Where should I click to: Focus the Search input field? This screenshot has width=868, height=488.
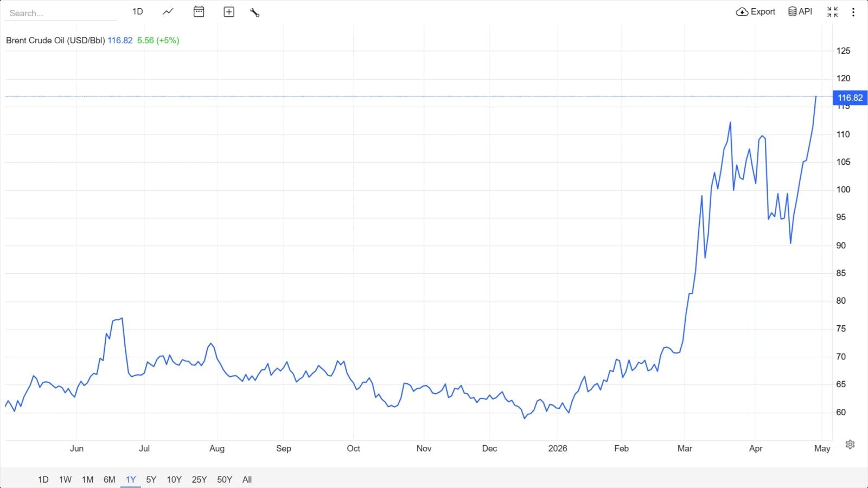62,13
